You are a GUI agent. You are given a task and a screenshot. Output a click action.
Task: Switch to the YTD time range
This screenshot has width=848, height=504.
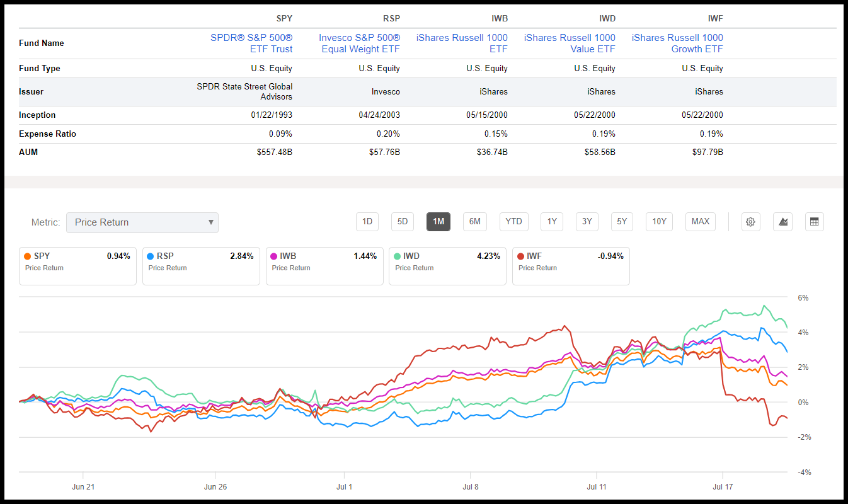tap(513, 222)
